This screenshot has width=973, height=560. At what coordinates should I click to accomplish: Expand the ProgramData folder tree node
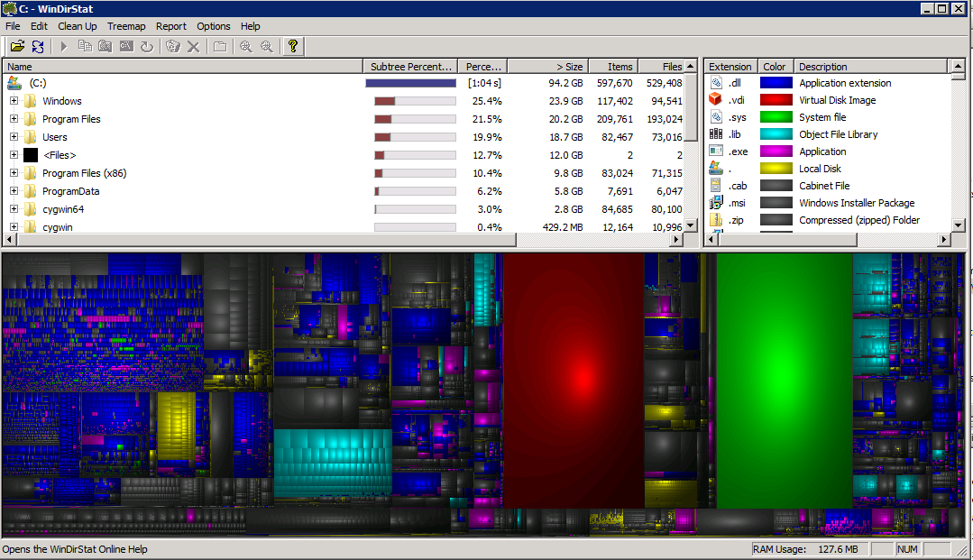(14, 191)
